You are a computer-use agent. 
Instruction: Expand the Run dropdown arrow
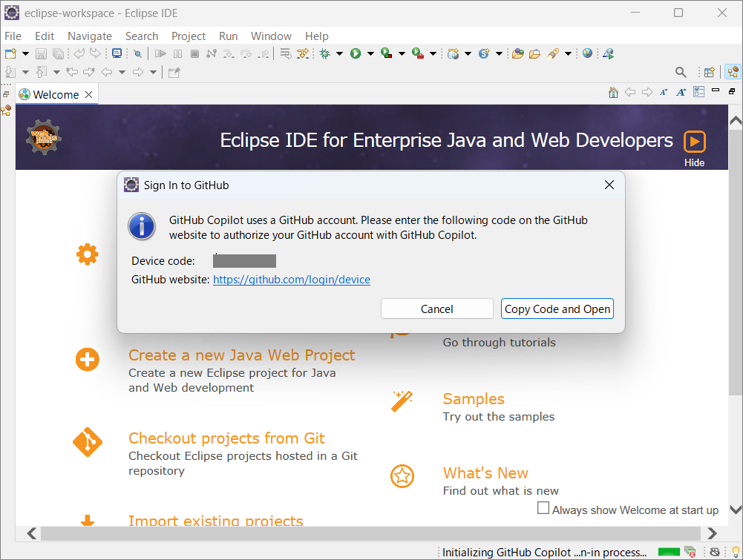[x=370, y=53]
